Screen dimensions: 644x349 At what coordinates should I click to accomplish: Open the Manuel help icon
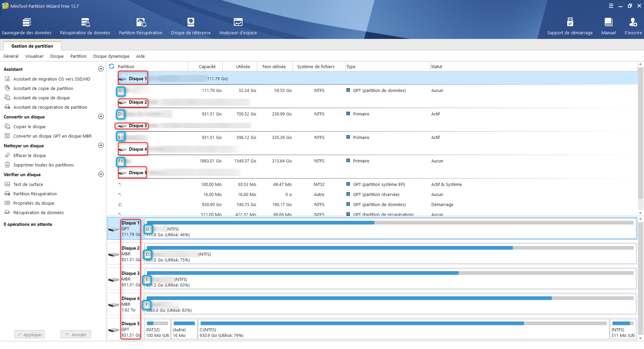pyautogui.click(x=608, y=26)
